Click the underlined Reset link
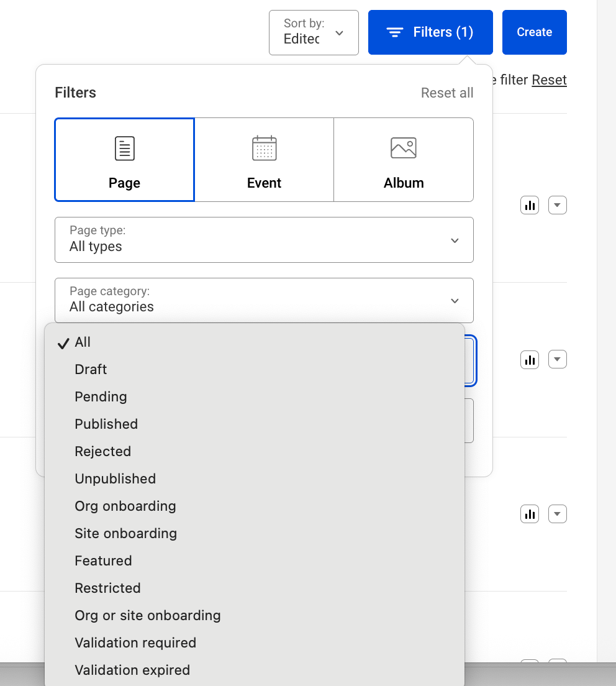The width and height of the screenshot is (616, 686). point(549,80)
